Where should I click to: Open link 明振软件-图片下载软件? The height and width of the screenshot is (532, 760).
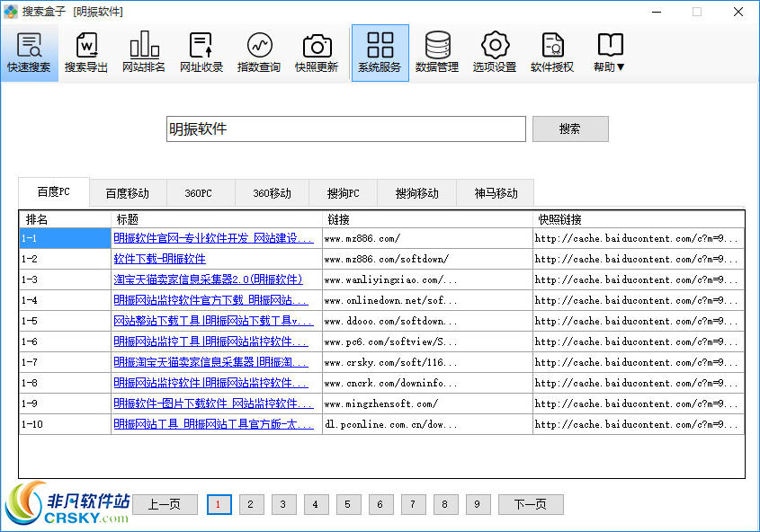(213, 403)
